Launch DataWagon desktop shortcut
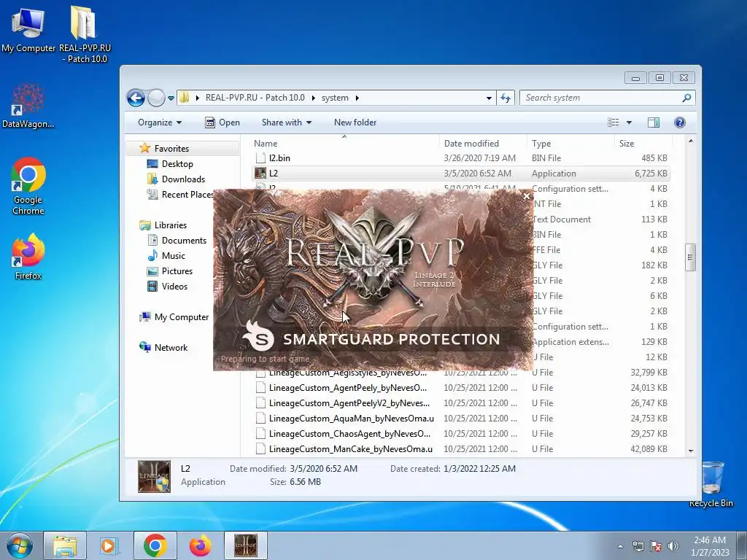The image size is (747, 560). (x=28, y=106)
